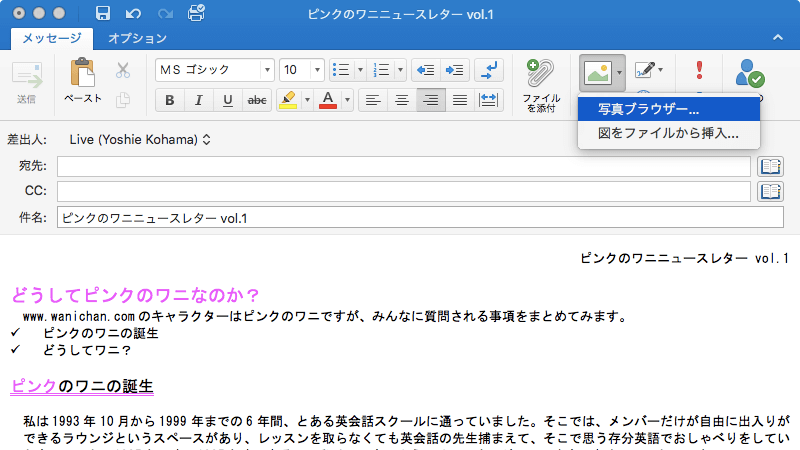Expand picture insert dropdown arrow

coord(619,73)
